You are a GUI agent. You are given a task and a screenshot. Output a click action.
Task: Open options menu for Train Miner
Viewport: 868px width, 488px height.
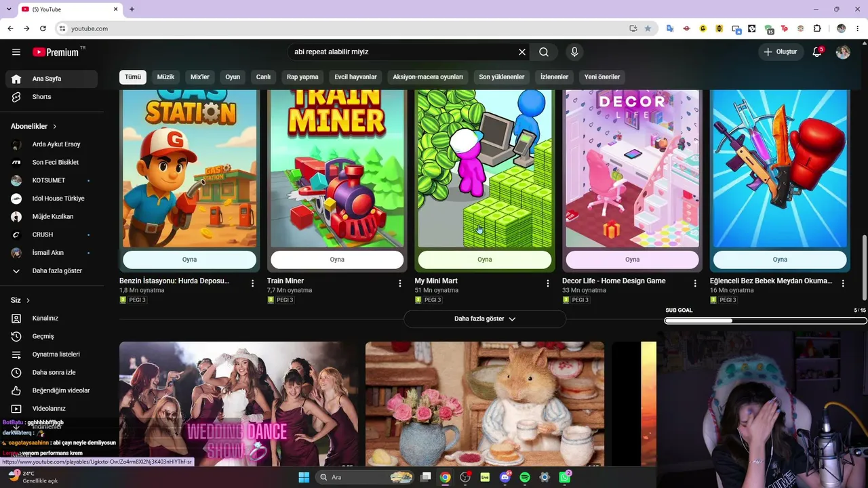click(x=400, y=283)
